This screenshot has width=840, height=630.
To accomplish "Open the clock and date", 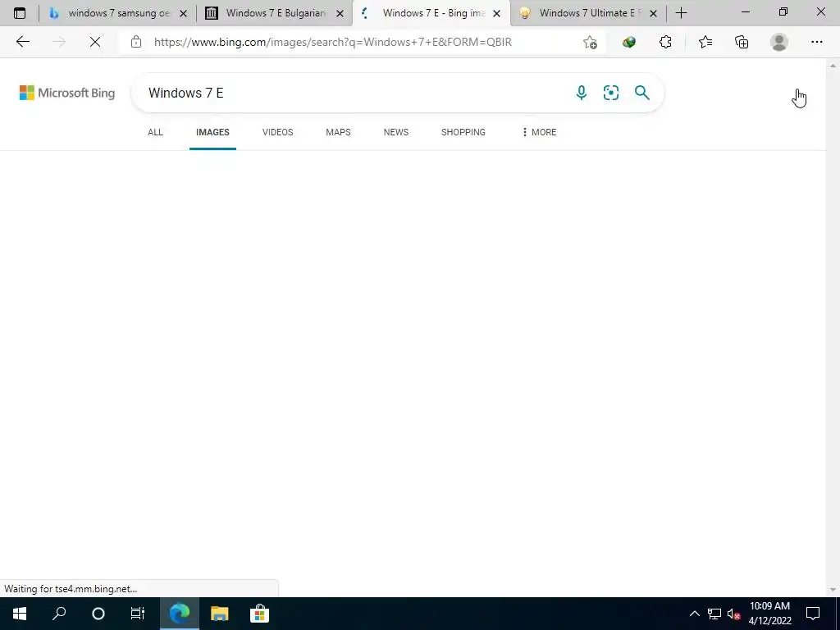I will pos(769,614).
